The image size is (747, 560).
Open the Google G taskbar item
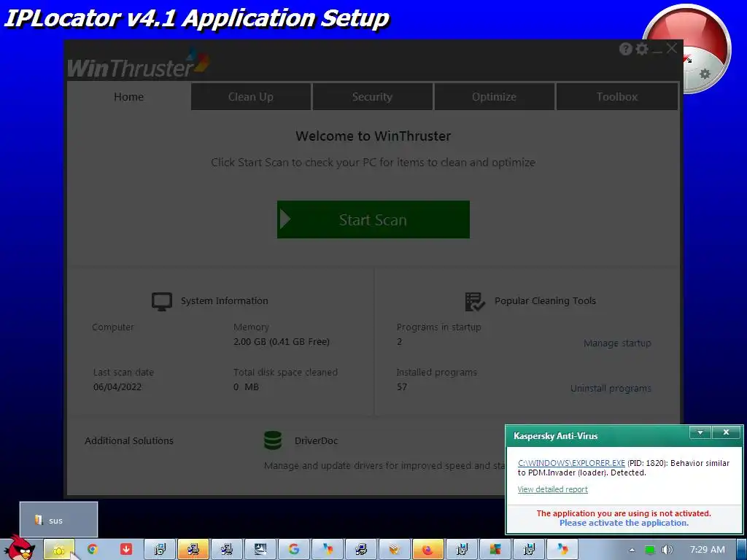pos(293,550)
